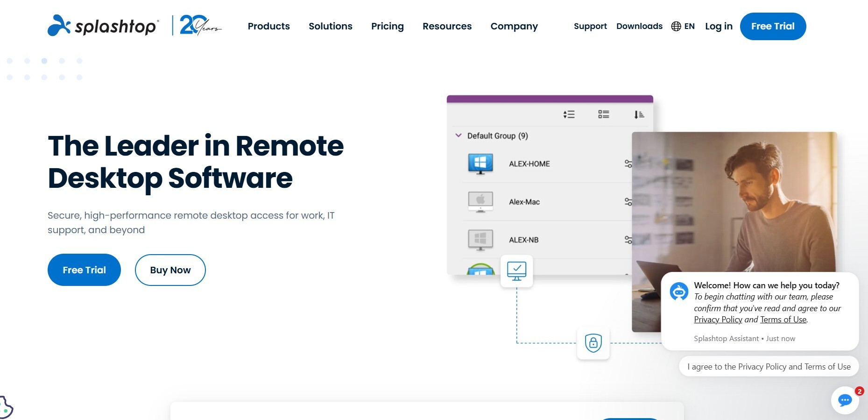Click the 'Secure, high-performance remote desktop' subtitle
The width and height of the screenshot is (868, 420).
coord(191,222)
